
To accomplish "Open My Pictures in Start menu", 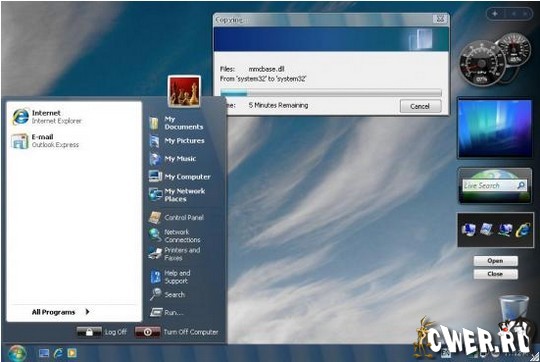I will click(177, 141).
